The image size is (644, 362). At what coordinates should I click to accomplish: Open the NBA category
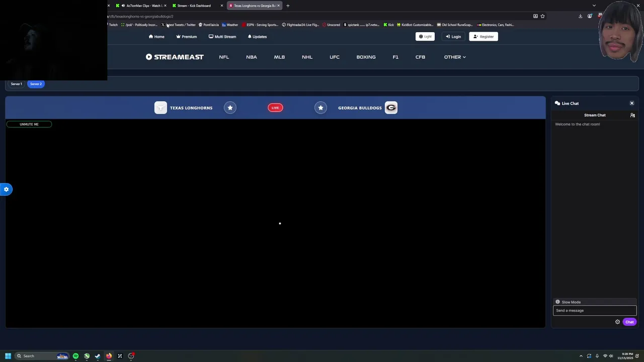click(252, 57)
